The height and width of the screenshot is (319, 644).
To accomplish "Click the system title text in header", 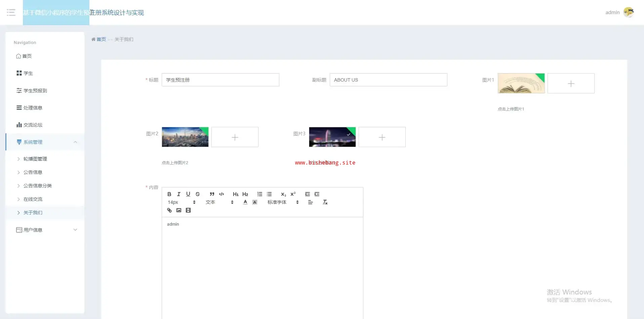I will coord(83,12).
